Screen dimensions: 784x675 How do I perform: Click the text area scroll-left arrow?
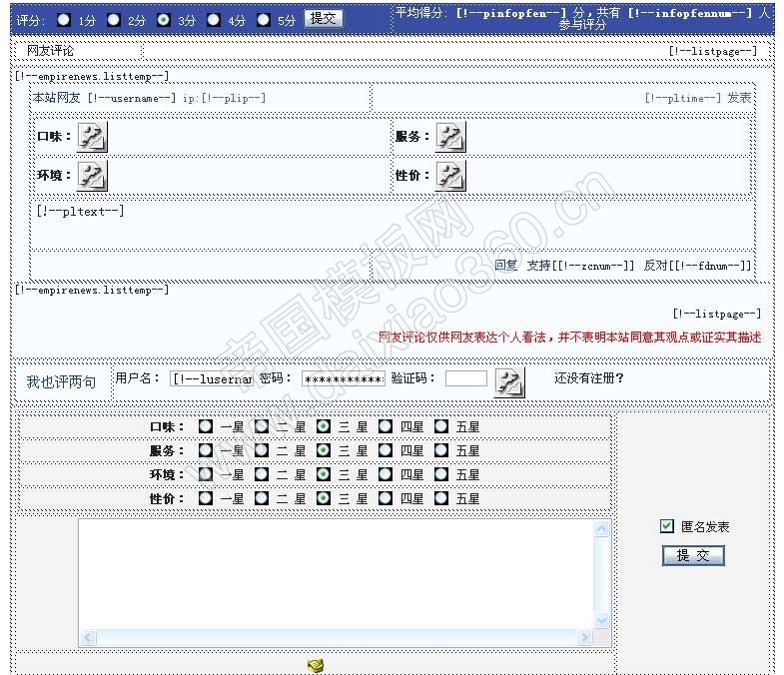pos(88,637)
